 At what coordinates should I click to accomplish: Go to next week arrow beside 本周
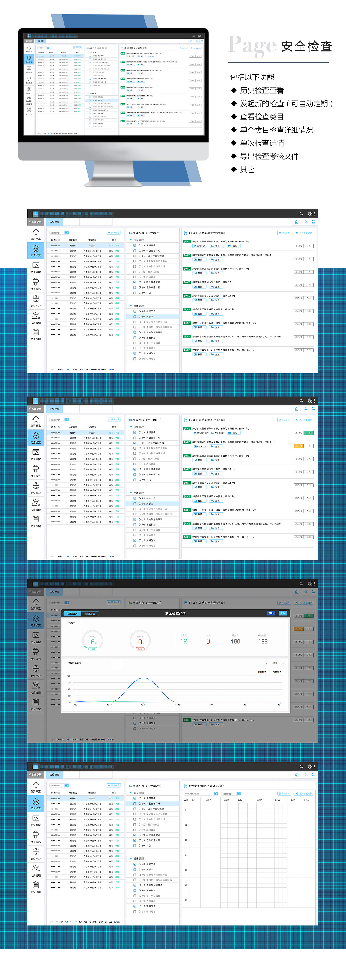point(284,663)
